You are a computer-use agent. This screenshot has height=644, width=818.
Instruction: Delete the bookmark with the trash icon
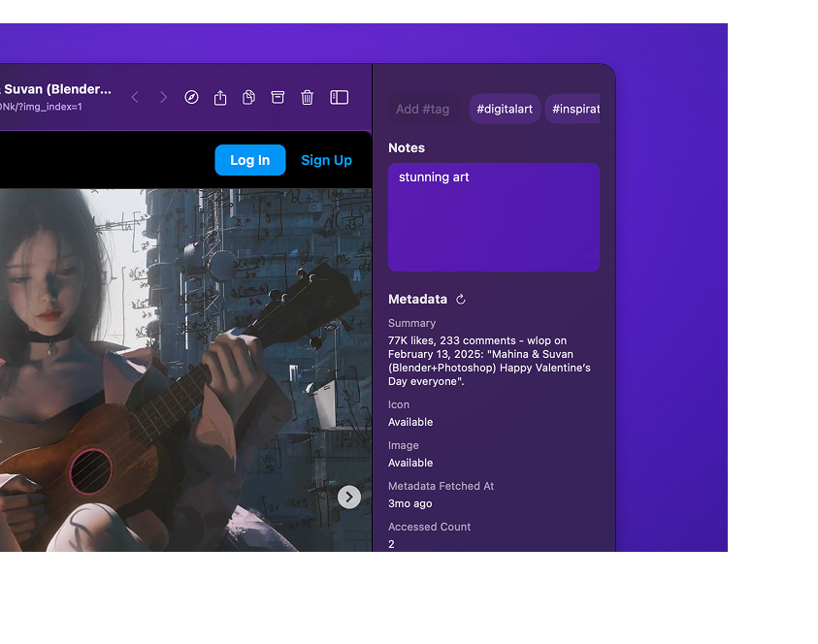pyautogui.click(x=307, y=98)
